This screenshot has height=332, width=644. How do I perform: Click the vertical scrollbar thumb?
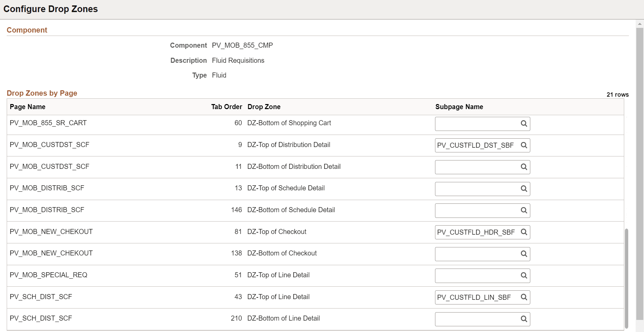627,278
